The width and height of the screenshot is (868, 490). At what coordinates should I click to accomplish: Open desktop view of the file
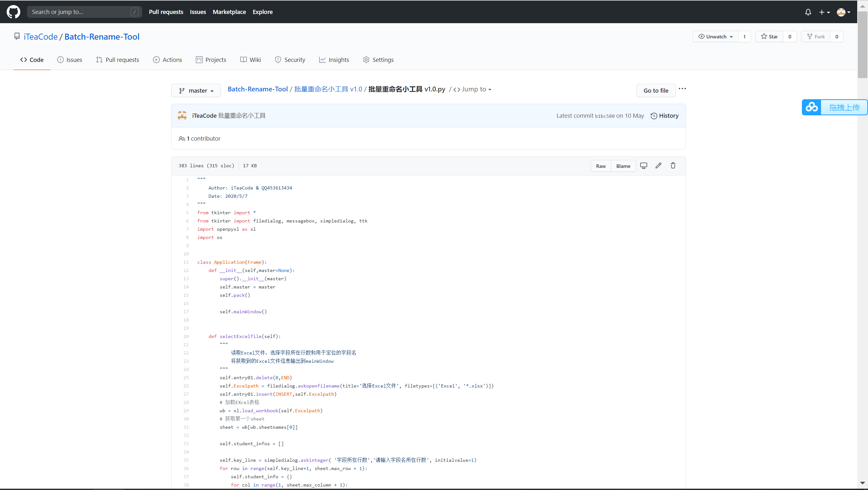[x=644, y=165]
